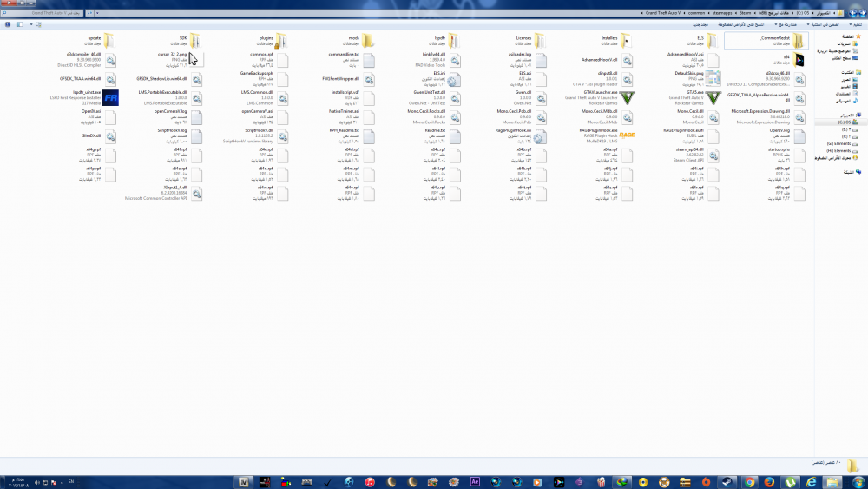Click the Burn to disc toolbar button
The height and width of the screenshot is (489, 868).
[740, 24]
